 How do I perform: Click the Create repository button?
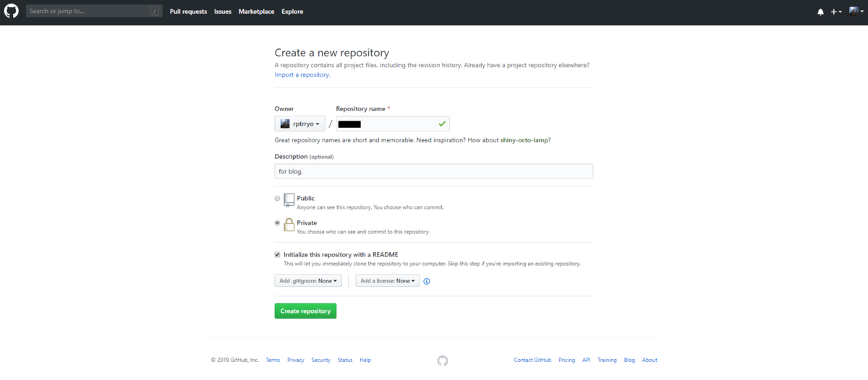coord(305,311)
